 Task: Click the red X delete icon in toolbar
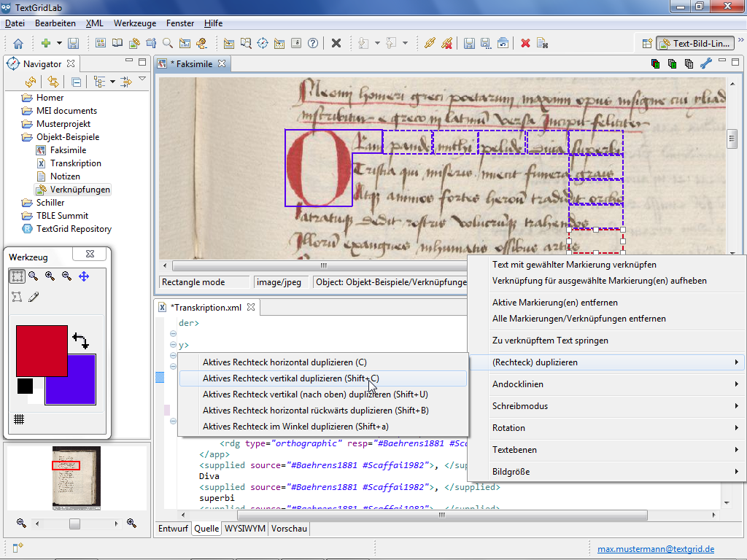point(525,43)
